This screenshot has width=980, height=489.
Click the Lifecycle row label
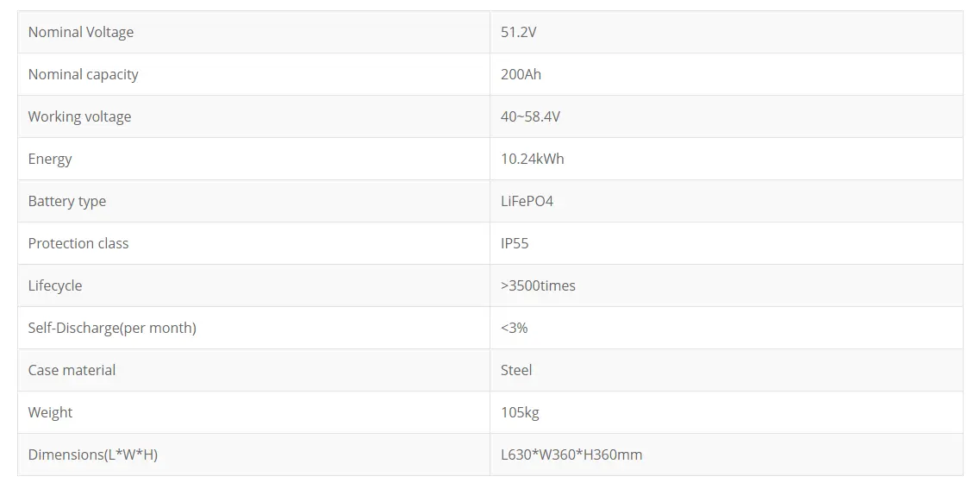55,285
